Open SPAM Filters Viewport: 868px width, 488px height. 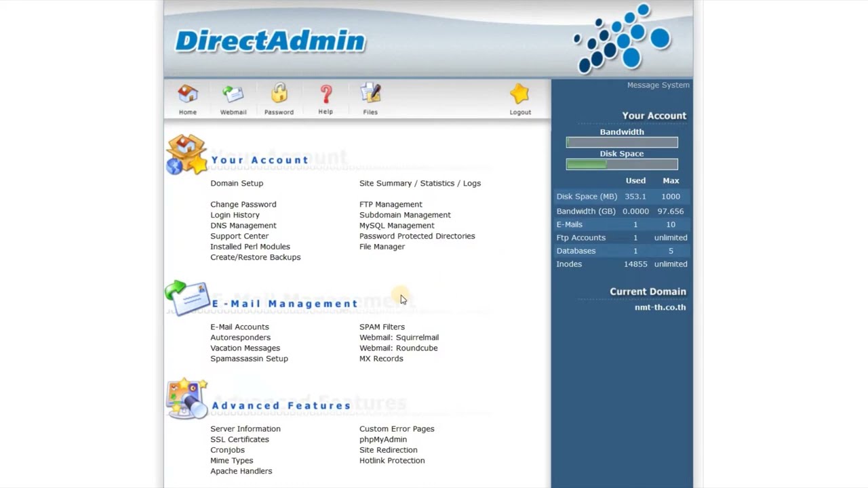[382, 327]
